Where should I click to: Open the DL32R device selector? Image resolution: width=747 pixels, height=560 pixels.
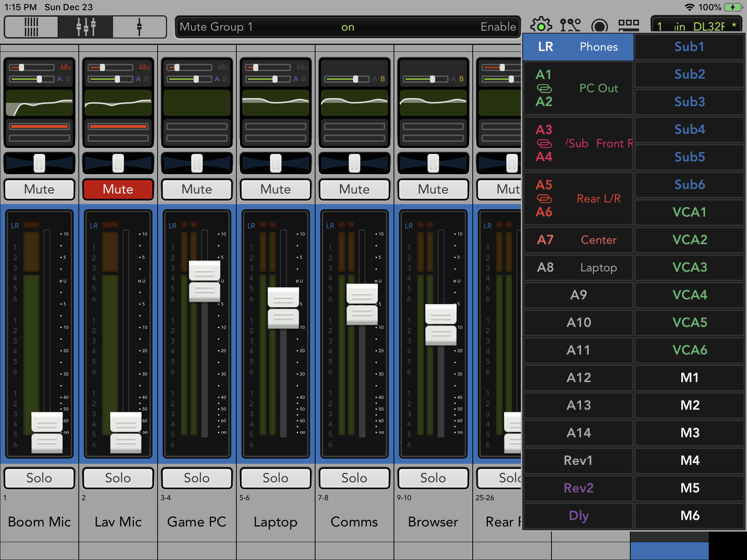pyautogui.click(x=697, y=26)
